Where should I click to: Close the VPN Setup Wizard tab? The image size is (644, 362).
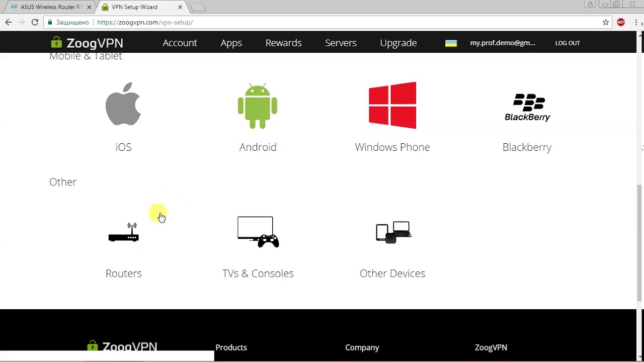point(180,7)
